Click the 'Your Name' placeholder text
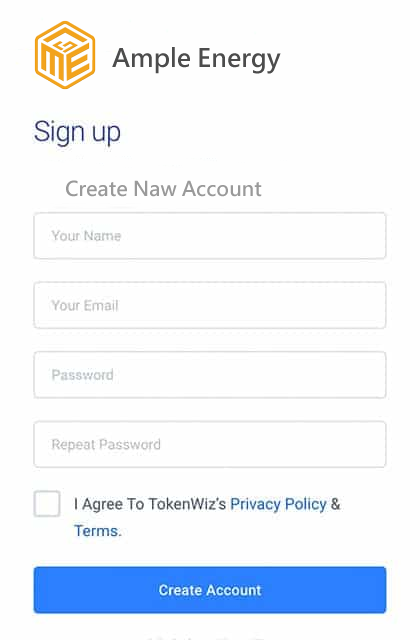Viewport: 420px width, 640px height. point(86,236)
